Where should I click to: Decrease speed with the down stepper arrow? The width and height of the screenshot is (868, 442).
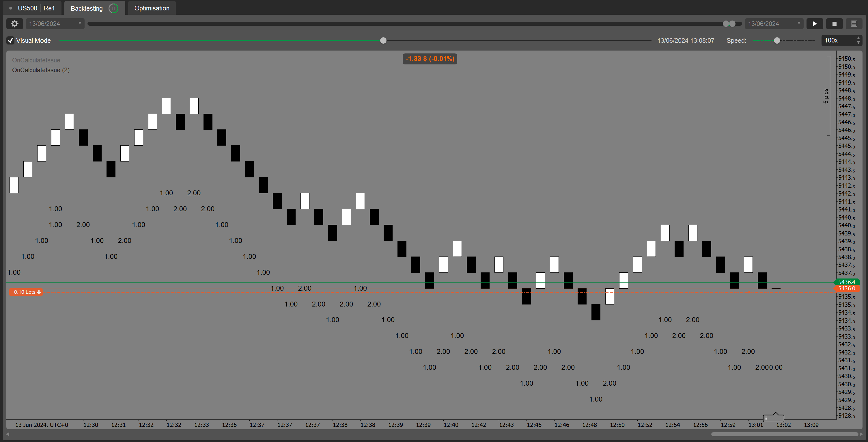point(858,43)
